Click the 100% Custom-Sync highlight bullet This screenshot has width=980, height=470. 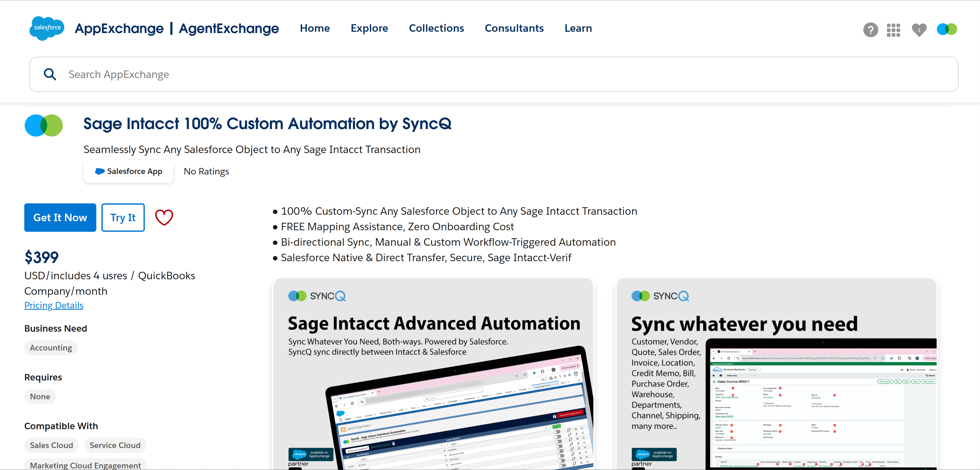[x=455, y=211]
